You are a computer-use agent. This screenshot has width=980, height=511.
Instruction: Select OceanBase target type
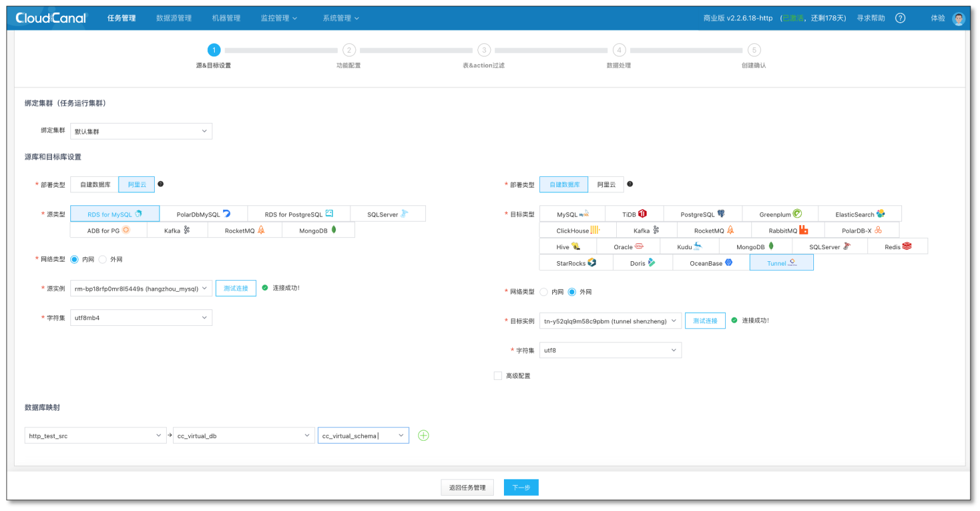click(711, 262)
